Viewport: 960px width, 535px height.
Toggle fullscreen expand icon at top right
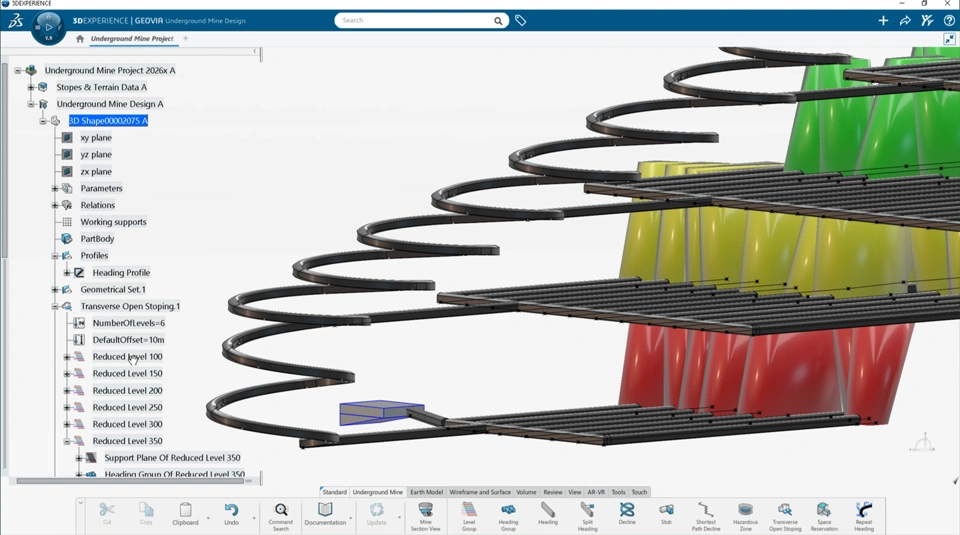(950, 39)
